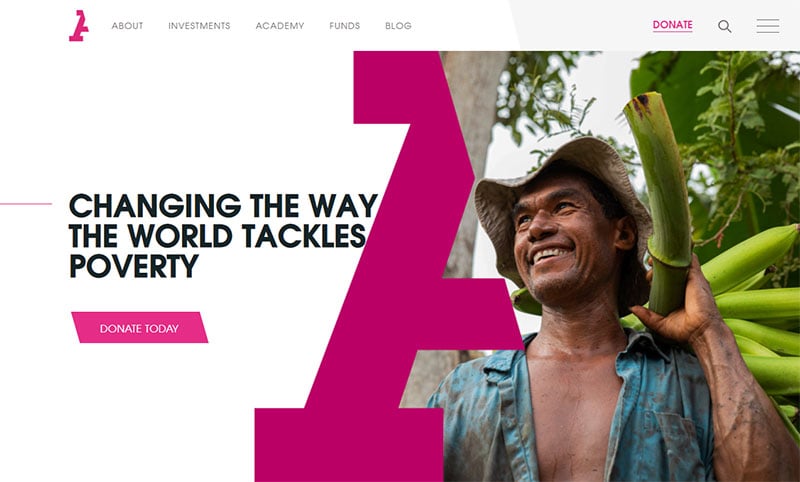Click the word Poverty in the headline
The image size is (800, 482).
tap(134, 266)
